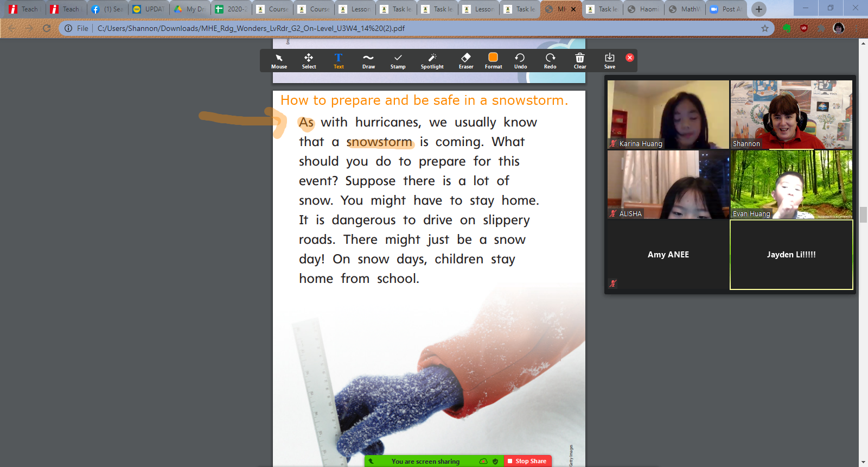This screenshot has height=467, width=868.
Task: Switch to the UPDAT tab
Action: [x=149, y=9]
